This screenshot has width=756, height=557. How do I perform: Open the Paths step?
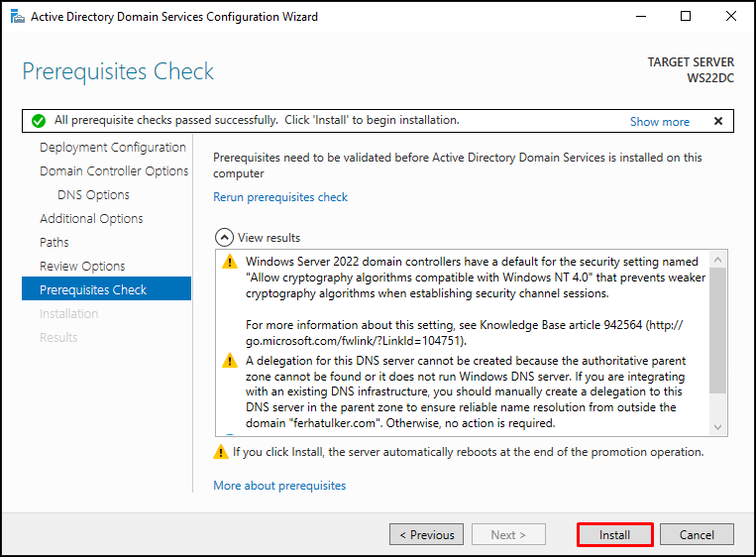pos(54,242)
